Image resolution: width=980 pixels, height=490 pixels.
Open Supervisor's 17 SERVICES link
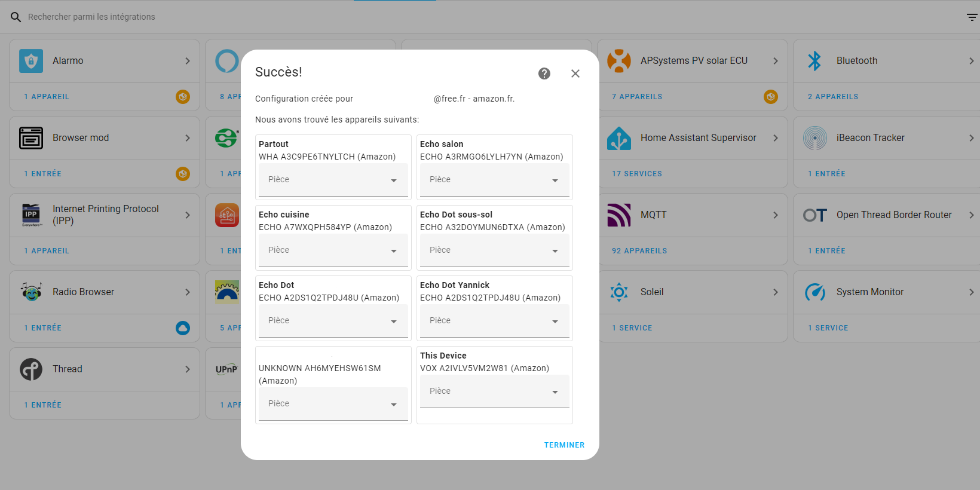pos(637,174)
